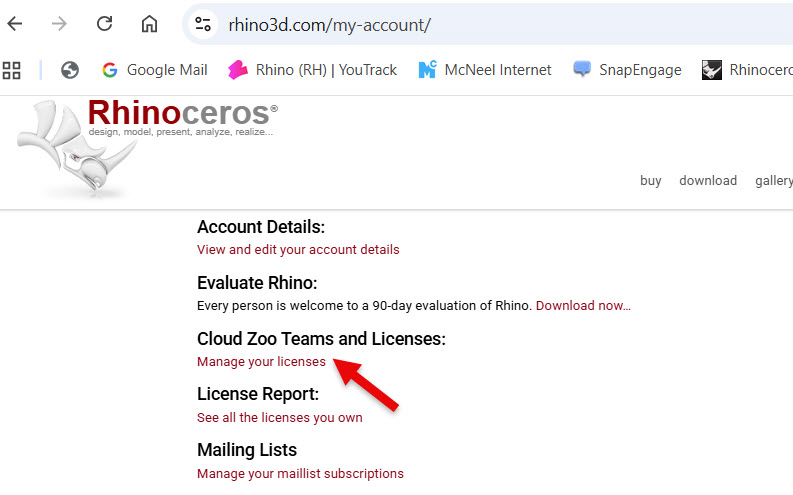Image resolution: width=793 pixels, height=495 pixels.
Task: Open the McNeel Internet bookmark
Action: click(x=484, y=70)
